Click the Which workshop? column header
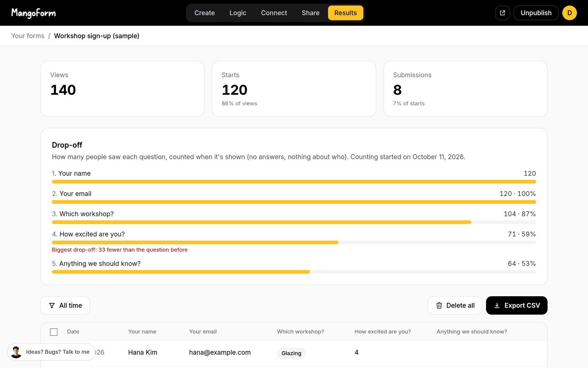The width and height of the screenshot is (588, 368). click(x=300, y=332)
